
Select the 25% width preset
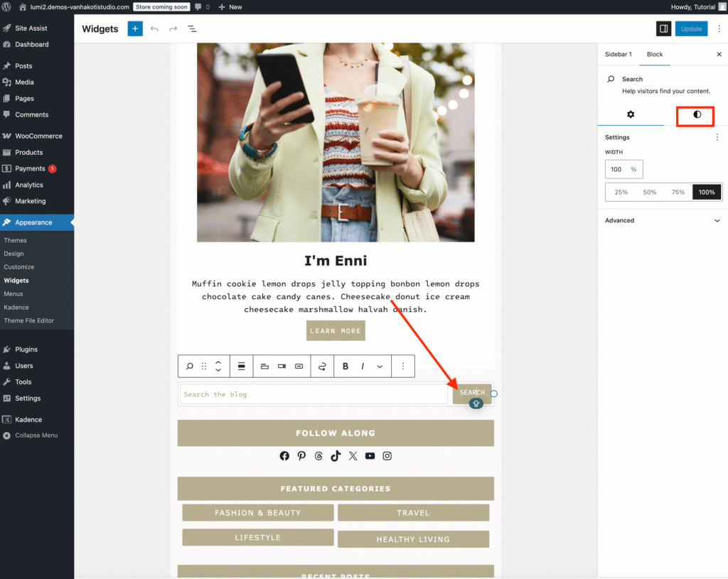[x=621, y=193]
